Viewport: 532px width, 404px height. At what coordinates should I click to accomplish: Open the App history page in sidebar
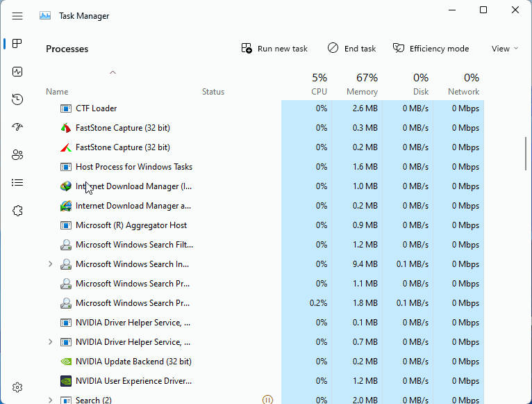coord(17,99)
